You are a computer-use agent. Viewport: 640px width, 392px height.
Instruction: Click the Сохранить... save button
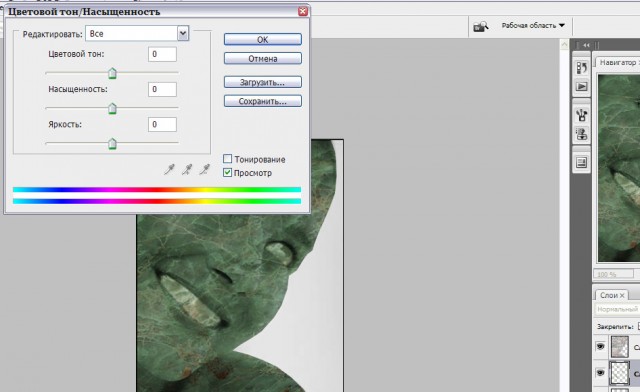click(262, 101)
